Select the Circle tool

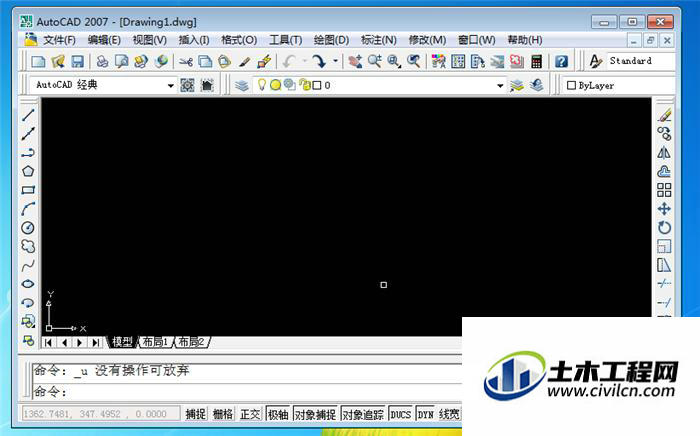point(28,228)
